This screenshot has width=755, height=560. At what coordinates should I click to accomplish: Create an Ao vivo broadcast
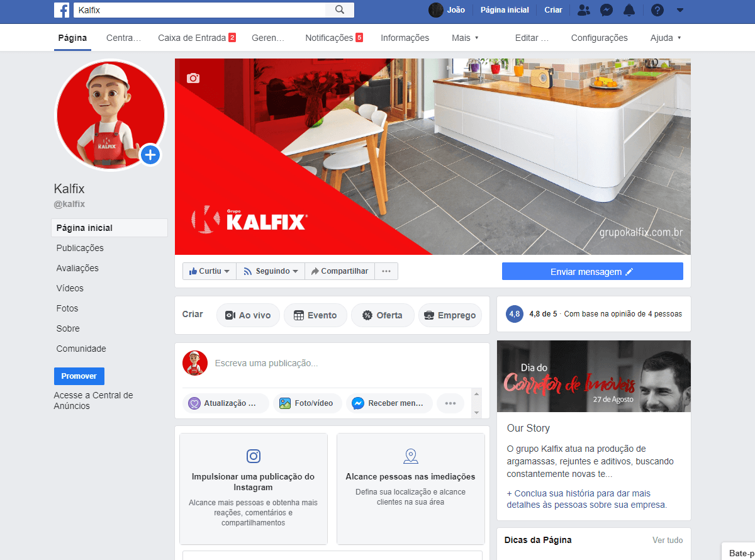[x=248, y=315]
